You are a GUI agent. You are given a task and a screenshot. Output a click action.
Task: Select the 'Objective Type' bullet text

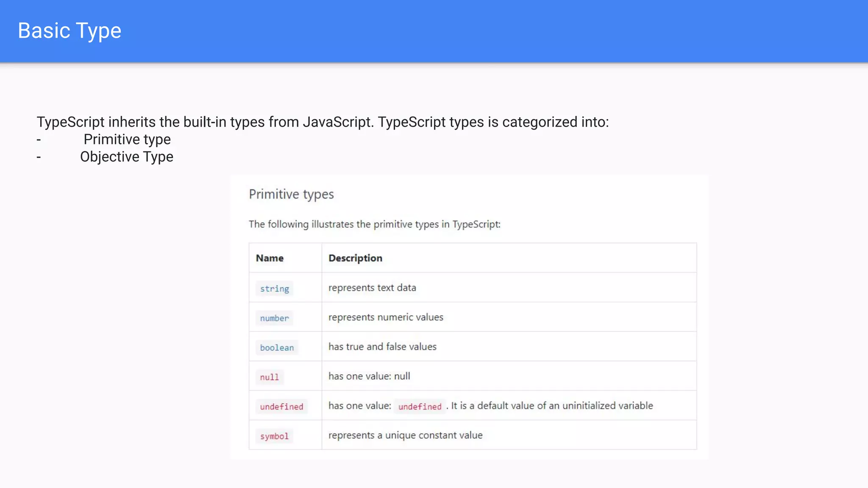click(127, 157)
